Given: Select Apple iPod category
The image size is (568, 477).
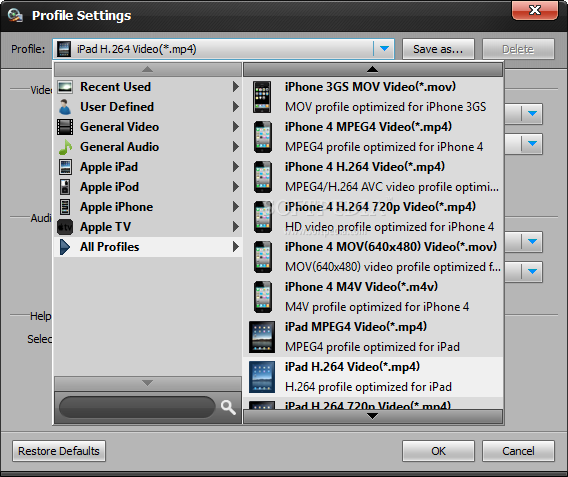Looking at the screenshot, I should (x=148, y=187).
